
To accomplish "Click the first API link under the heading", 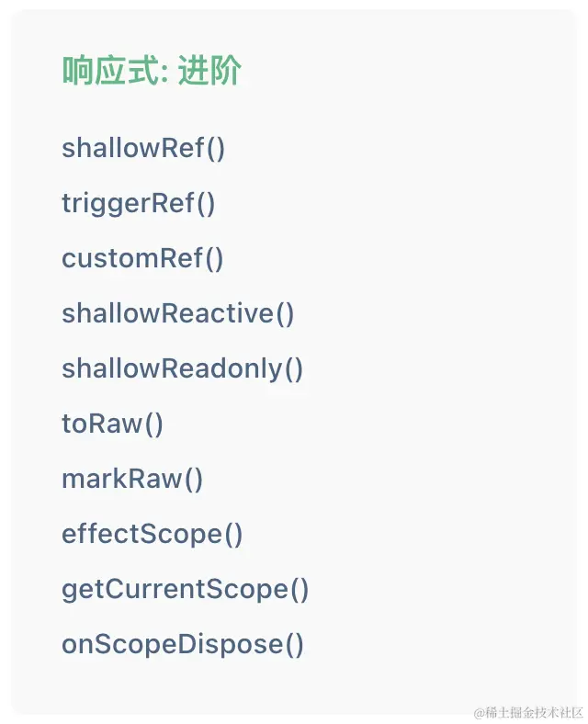I will tap(143, 148).
